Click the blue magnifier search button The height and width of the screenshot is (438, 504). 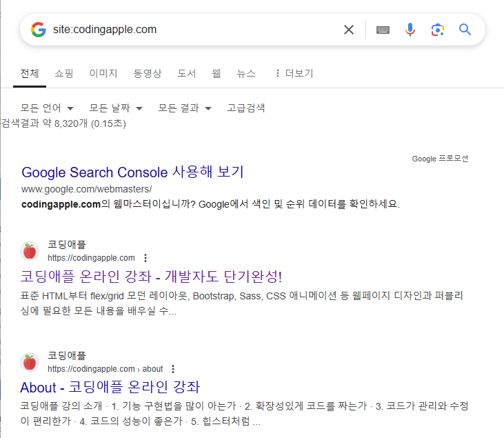pyautogui.click(x=465, y=30)
